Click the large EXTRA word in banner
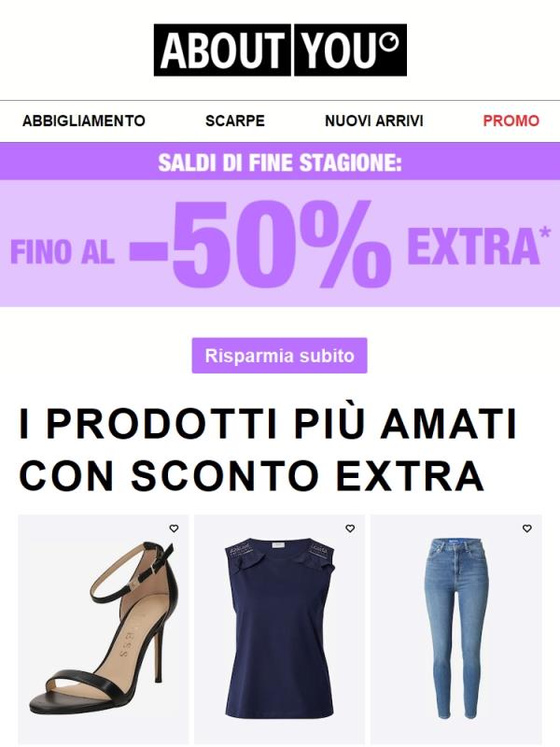Image resolution: width=560 pixels, height=747 pixels. pyautogui.click(x=473, y=246)
